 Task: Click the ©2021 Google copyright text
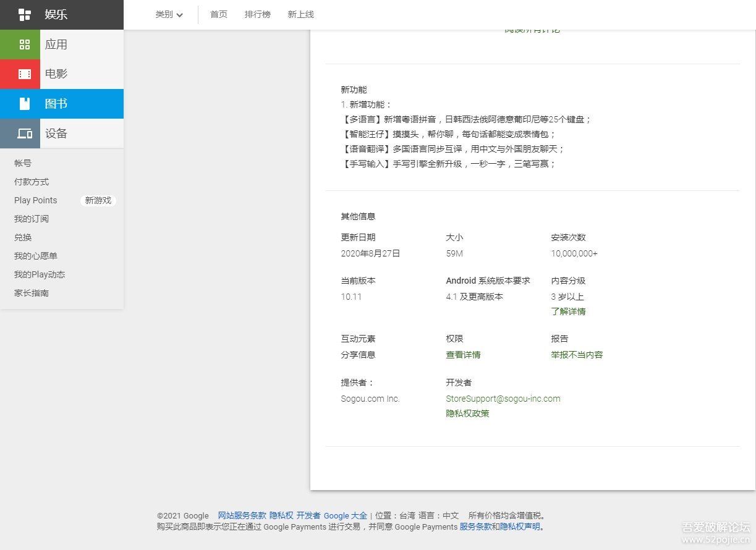coord(183,515)
